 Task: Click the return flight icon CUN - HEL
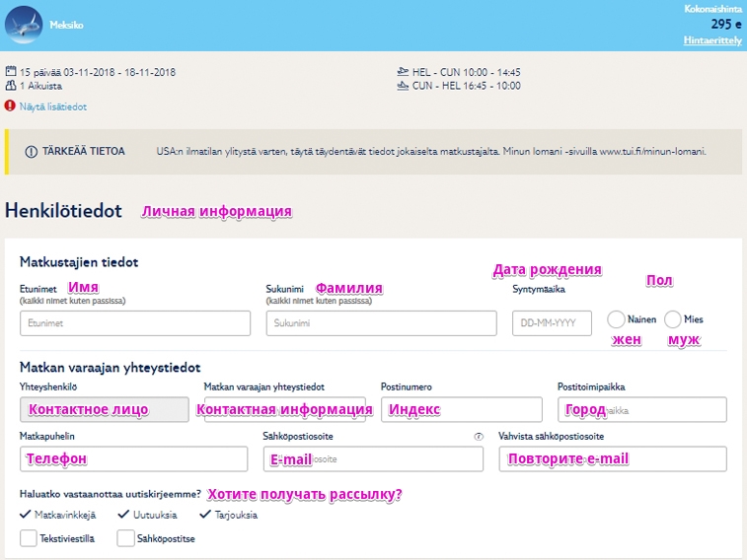click(403, 86)
